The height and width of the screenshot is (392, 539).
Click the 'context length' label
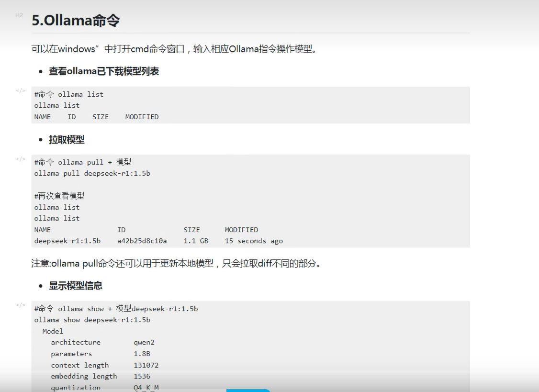tap(80, 365)
